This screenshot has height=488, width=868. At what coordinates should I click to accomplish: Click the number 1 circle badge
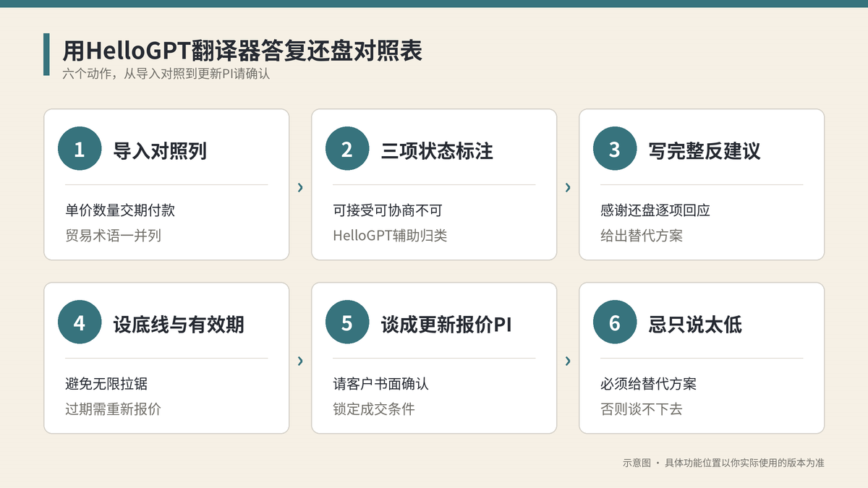(80, 149)
